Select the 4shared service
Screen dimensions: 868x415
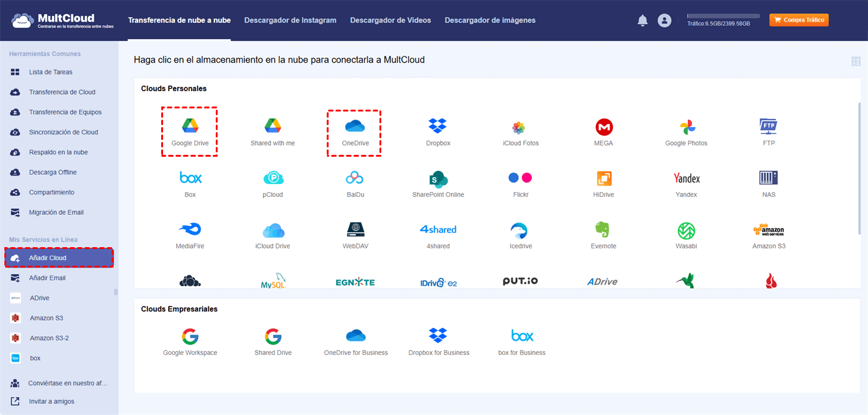click(x=438, y=235)
